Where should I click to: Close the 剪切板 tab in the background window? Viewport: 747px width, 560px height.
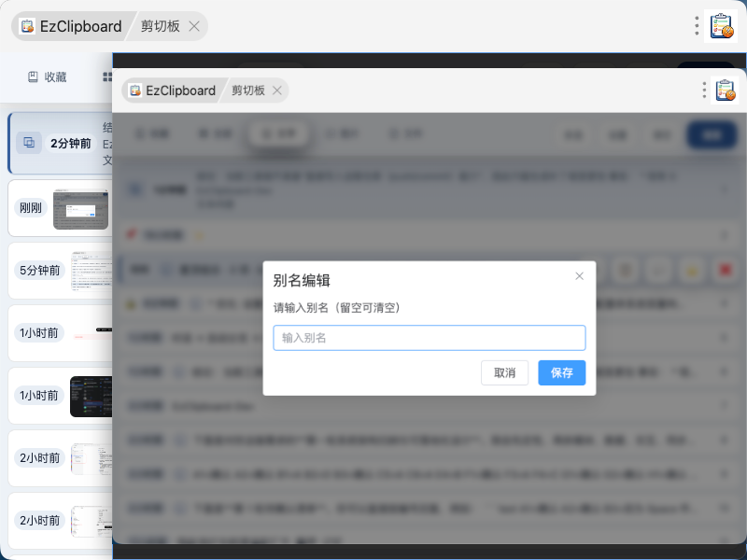coord(194,26)
